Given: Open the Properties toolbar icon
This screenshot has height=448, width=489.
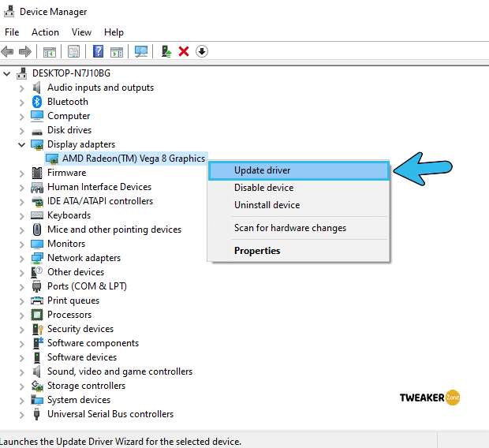Looking at the screenshot, I should (x=73, y=51).
